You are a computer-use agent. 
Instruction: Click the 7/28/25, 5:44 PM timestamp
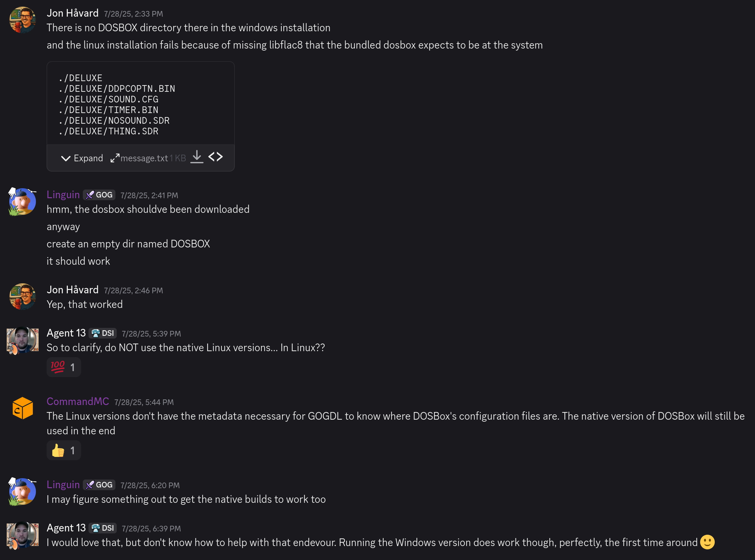(x=144, y=402)
